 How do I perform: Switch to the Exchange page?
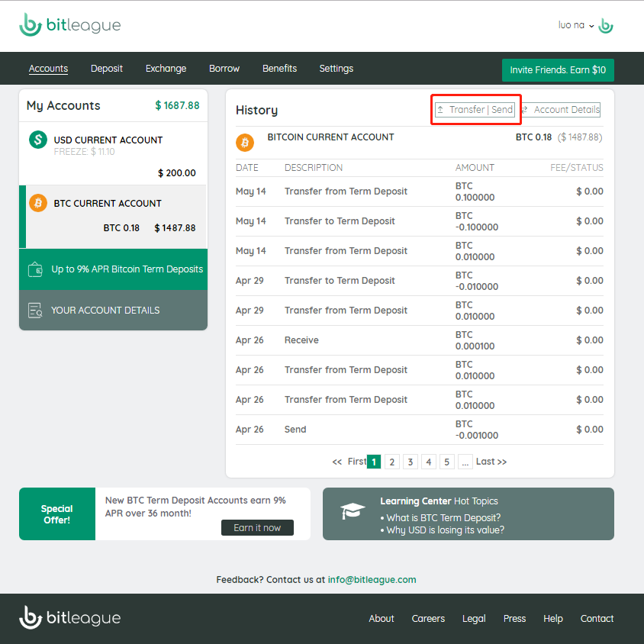[166, 69]
